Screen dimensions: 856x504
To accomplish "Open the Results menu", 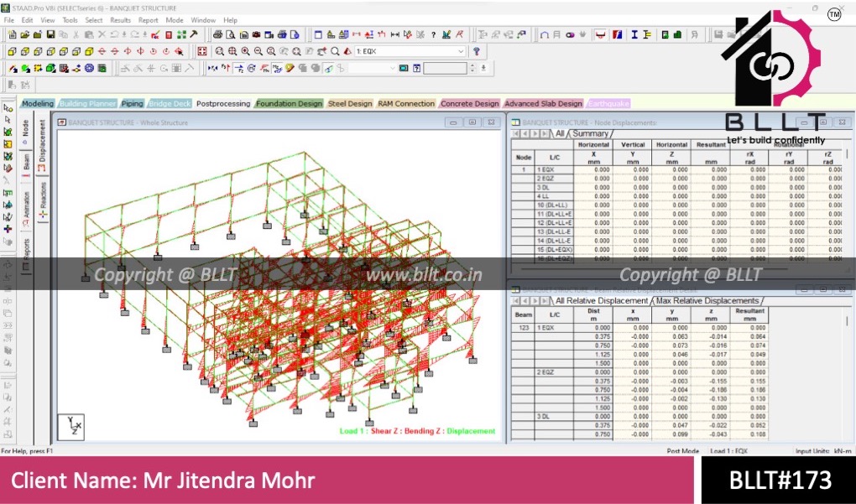I will point(120,20).
